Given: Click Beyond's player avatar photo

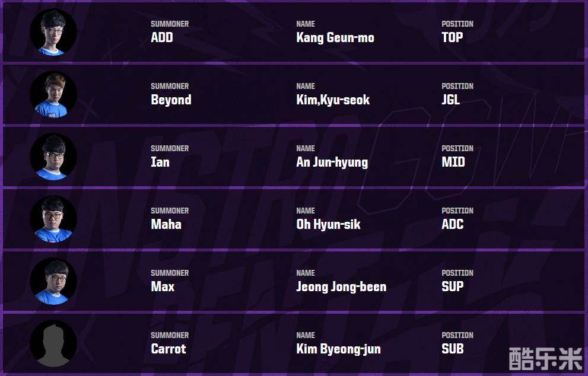Looking at the screenshot, I should point(53,94).
